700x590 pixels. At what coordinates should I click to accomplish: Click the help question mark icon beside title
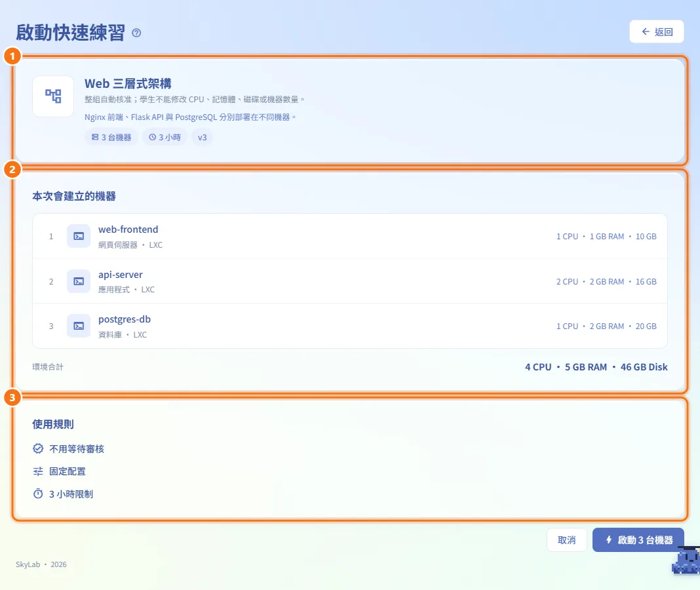point(136,33)
